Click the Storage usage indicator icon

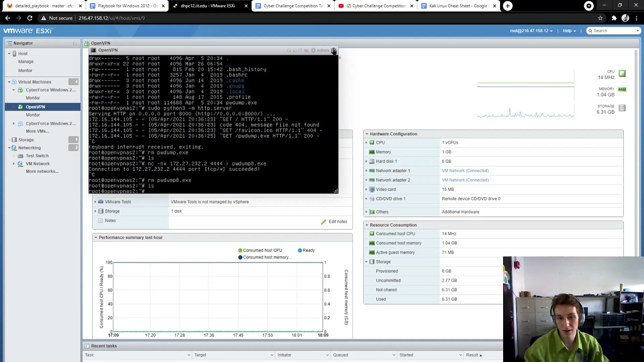(x=622, y=108)
